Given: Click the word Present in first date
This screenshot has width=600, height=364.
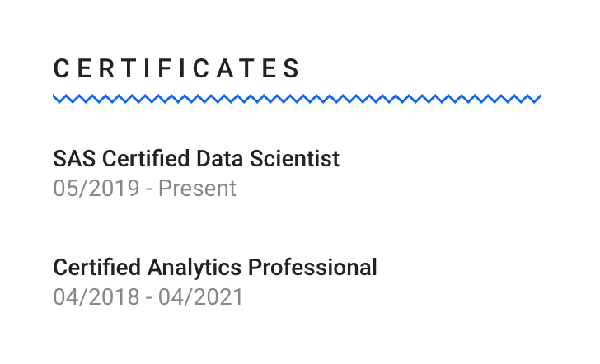Looking at the screenshot, I should tap(198, 188).
